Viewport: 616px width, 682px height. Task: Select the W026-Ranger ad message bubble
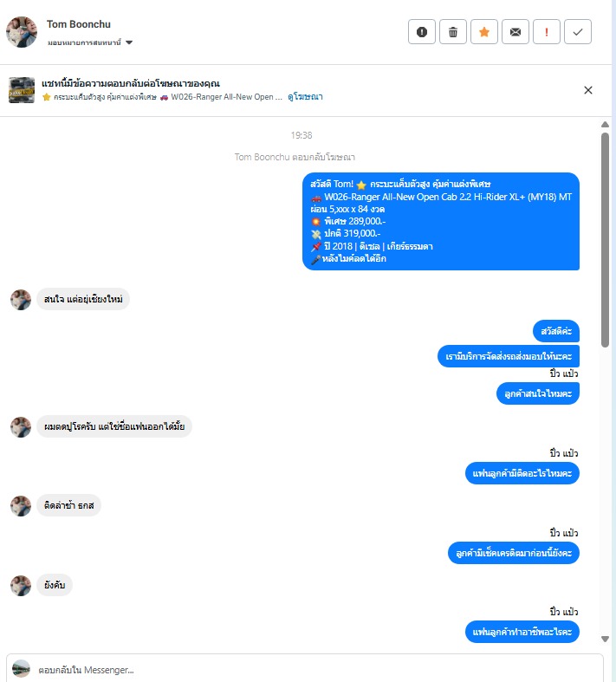tap(441, 221)
